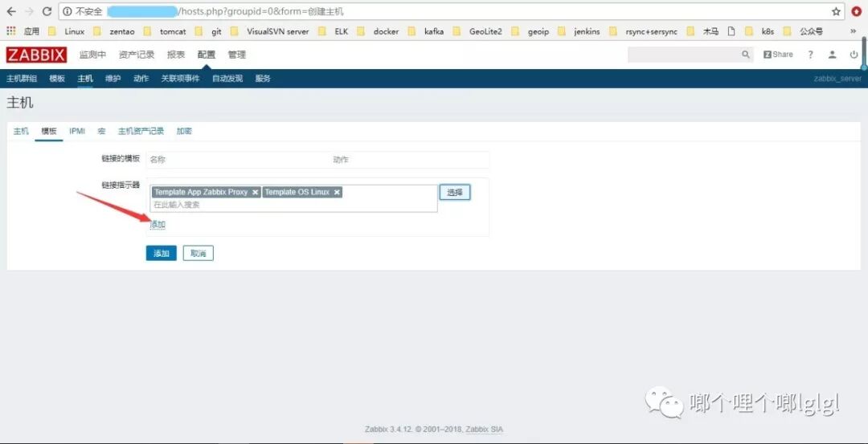Open the Linux bookmark folder
The width and height of the screenshot is (868, 444).
(67, 31)
